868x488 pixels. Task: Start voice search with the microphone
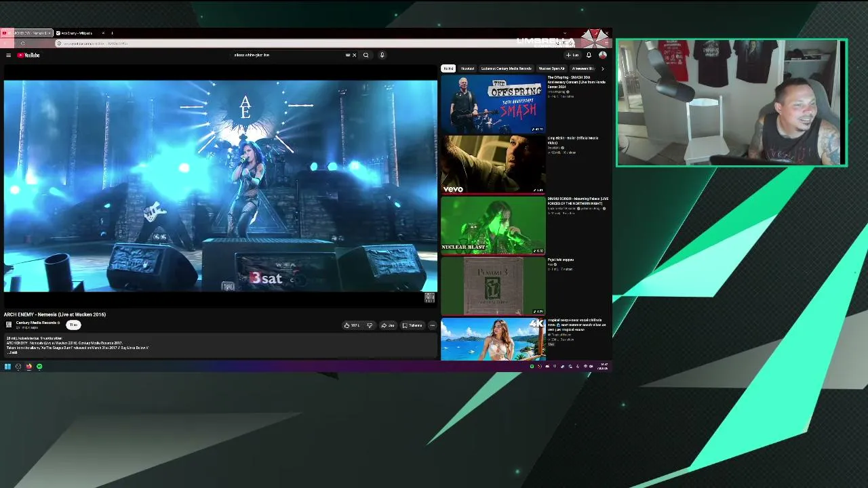coord(382,55)
